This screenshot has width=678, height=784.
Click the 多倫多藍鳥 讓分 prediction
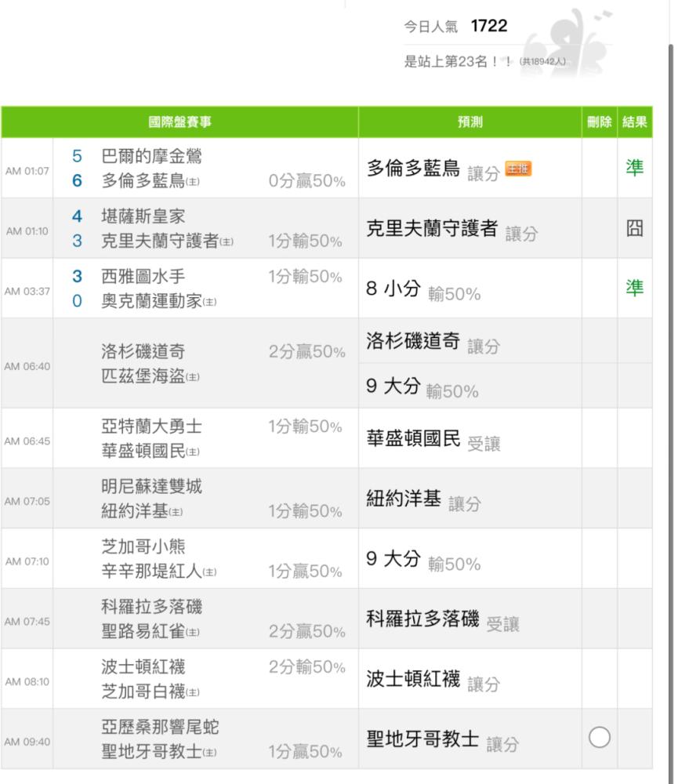(433, 169)
